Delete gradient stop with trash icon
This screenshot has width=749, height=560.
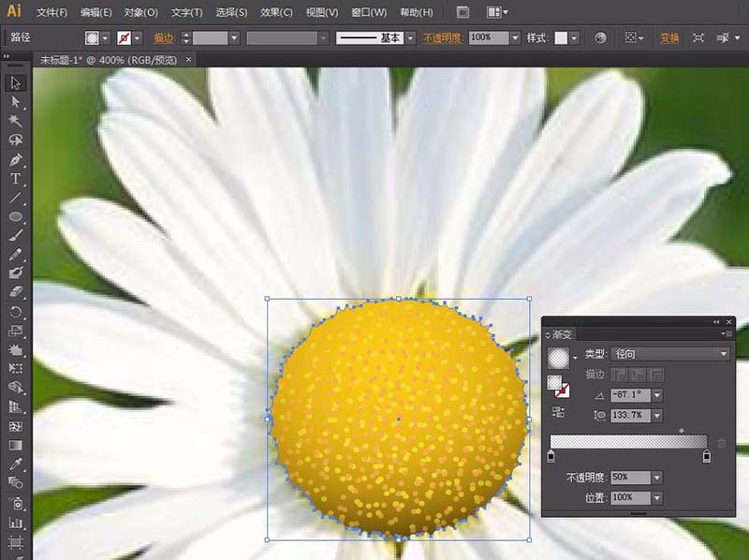(722, 443)
